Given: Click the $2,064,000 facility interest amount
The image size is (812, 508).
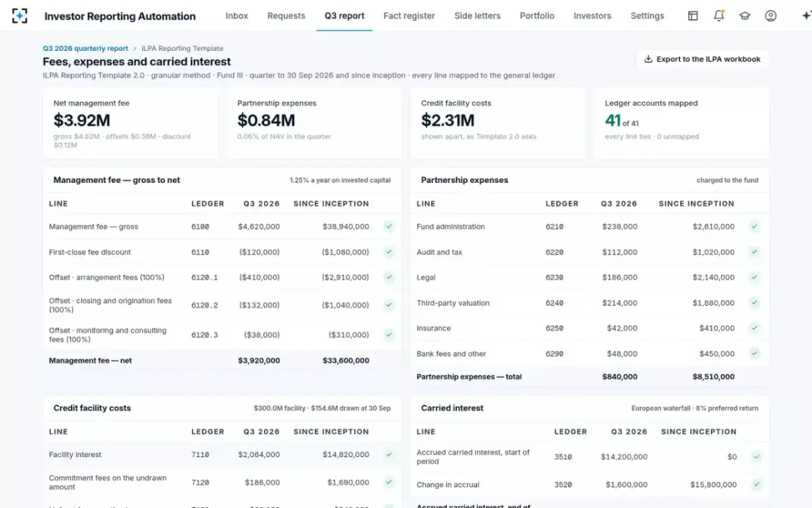Looking at the screenshot, I should coord(258,455).
